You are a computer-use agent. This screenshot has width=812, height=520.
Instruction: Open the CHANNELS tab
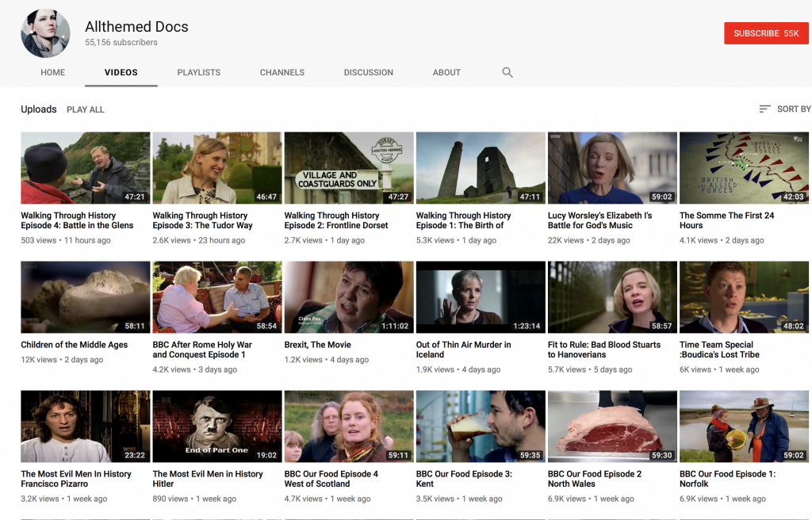pos(282,72)
